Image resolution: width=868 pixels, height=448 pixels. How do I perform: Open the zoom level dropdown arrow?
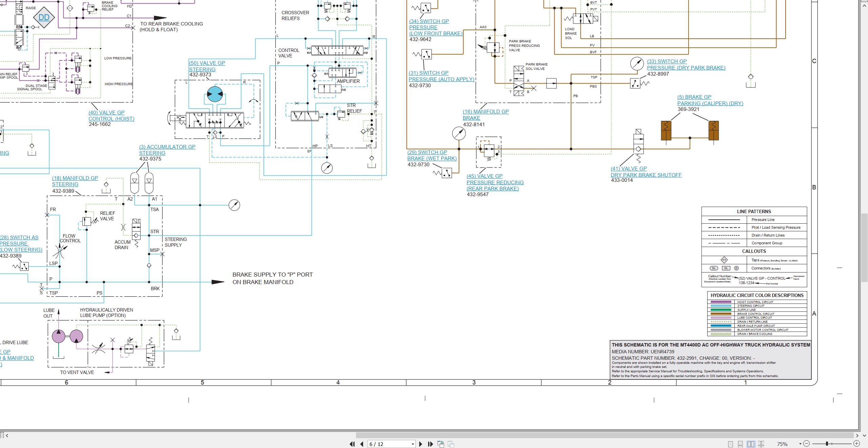click(x=800, y=444)
